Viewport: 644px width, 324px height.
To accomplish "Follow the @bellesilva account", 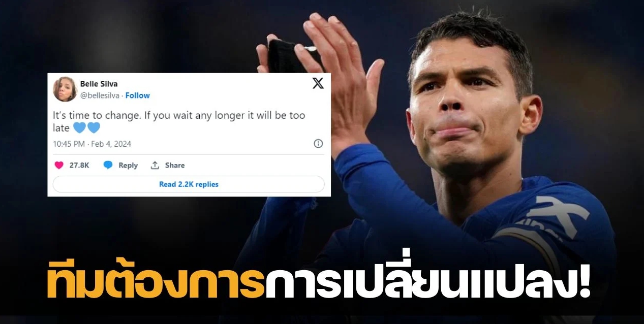I will [x=138, y=95].
